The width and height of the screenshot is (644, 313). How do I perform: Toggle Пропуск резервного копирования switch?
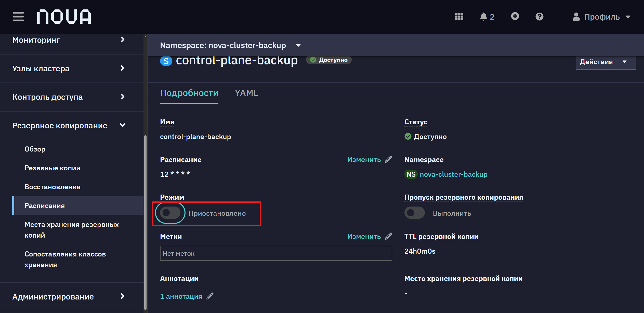click(x=415, y=213)
